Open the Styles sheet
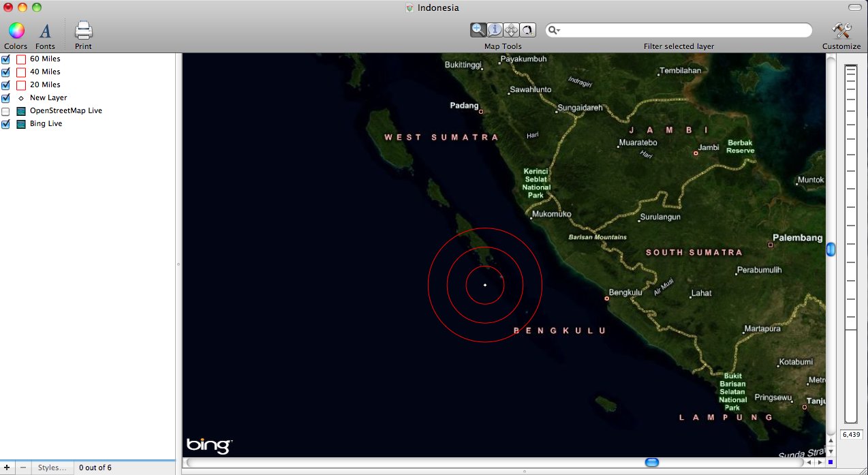 (x=52, y=468)
